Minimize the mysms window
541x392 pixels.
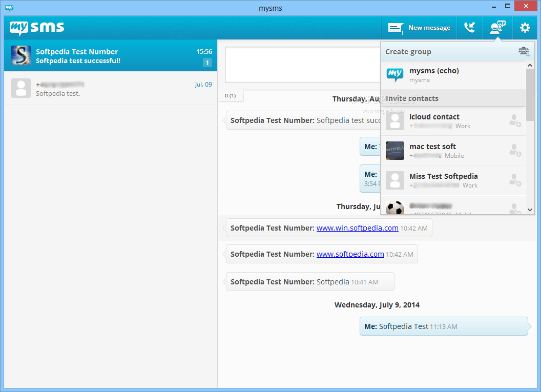click(494, 6)
